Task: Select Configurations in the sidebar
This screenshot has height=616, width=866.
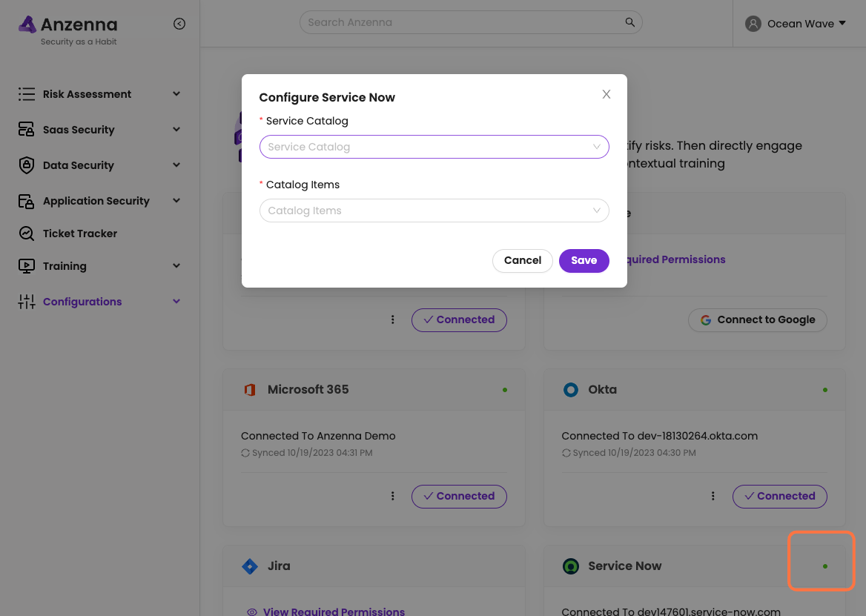Action: click(x=82, y=302)
